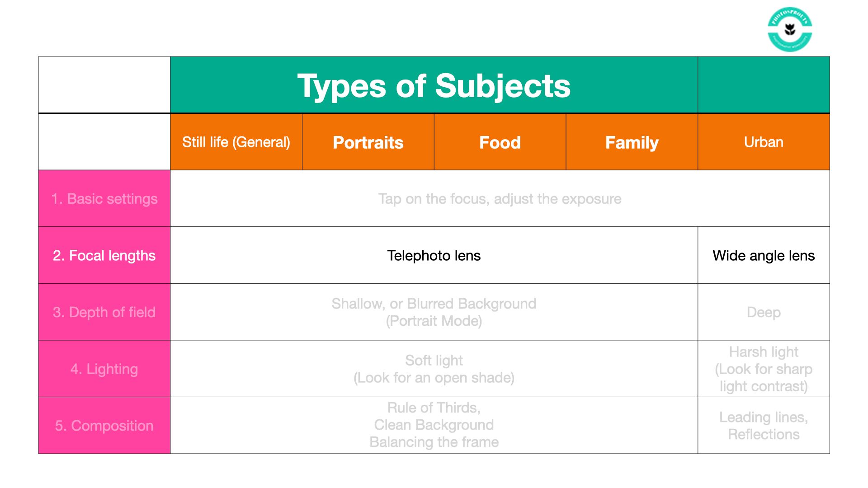Viewport: 868px width, 488px height.
Task: Select the Wide angle lens cell
Action: pyautogui.click(x=764, y=256)
